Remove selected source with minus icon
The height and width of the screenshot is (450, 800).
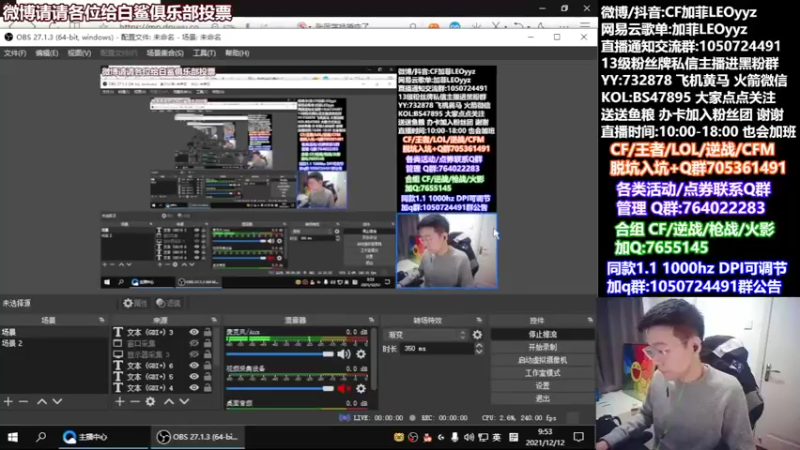(x=135, y=402)
